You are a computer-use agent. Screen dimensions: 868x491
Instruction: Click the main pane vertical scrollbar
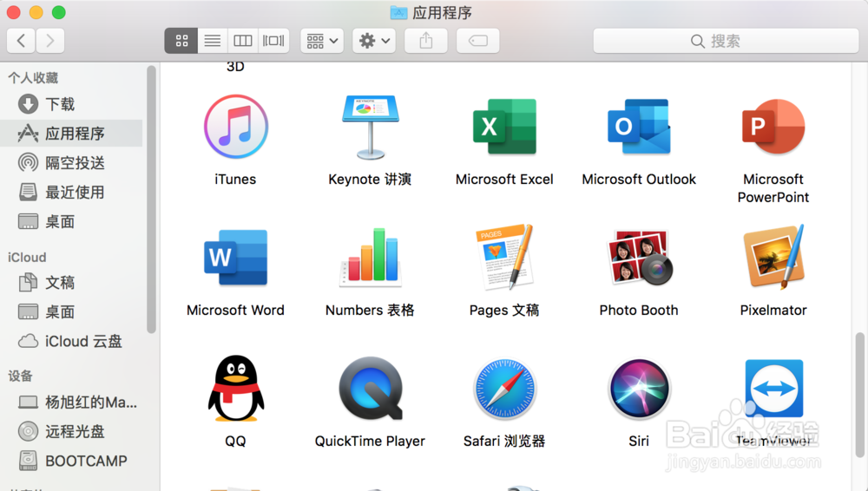[859, 395]
